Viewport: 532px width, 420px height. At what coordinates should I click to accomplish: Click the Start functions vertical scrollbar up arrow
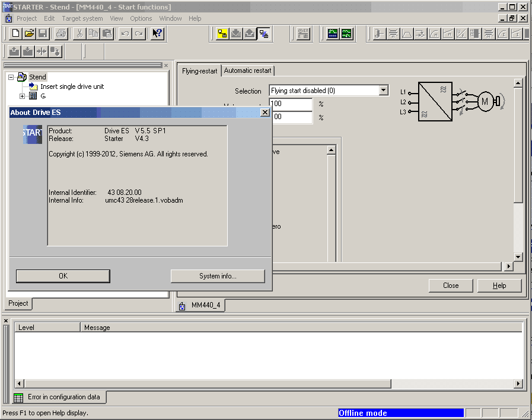click(518, 83)
